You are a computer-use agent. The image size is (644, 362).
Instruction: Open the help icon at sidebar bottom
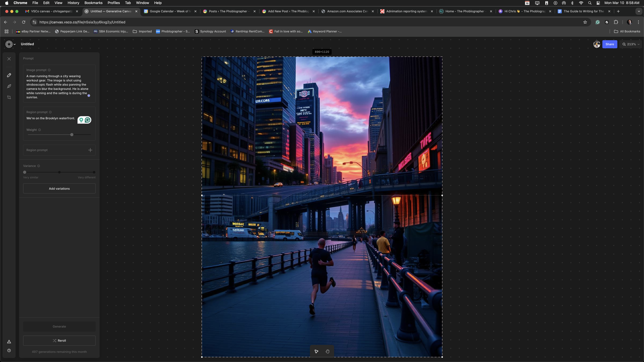click(9, 350)
